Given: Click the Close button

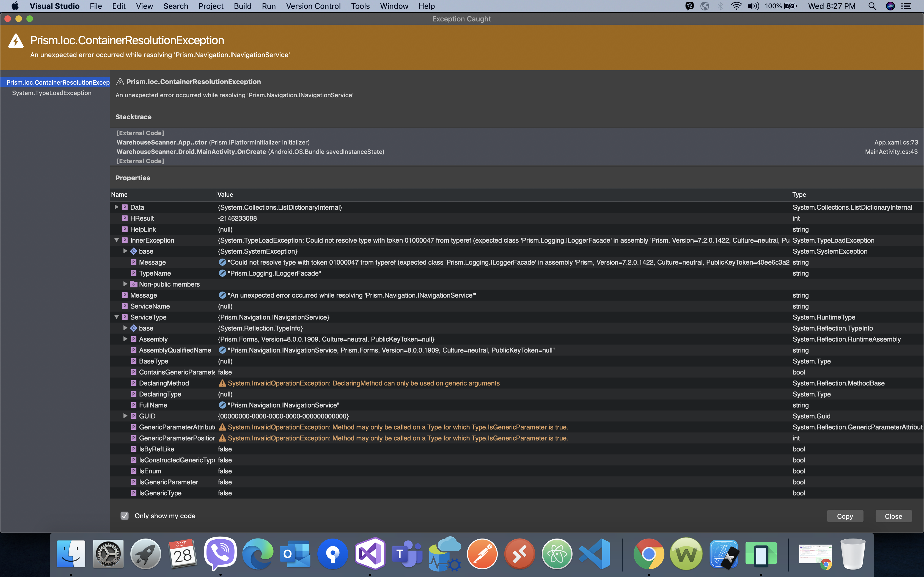Looking at the screenshot, I should click(x=893, y=516).
